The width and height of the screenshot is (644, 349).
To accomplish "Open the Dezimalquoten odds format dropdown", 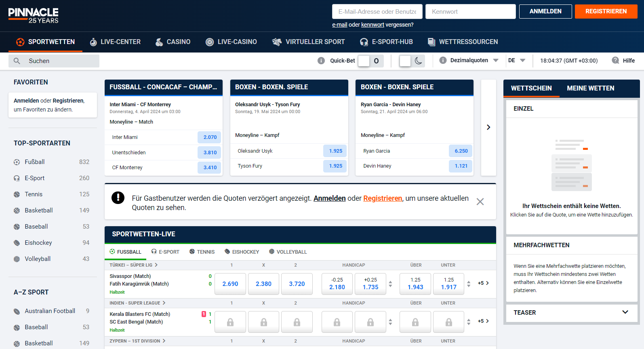I will point(474,60).
